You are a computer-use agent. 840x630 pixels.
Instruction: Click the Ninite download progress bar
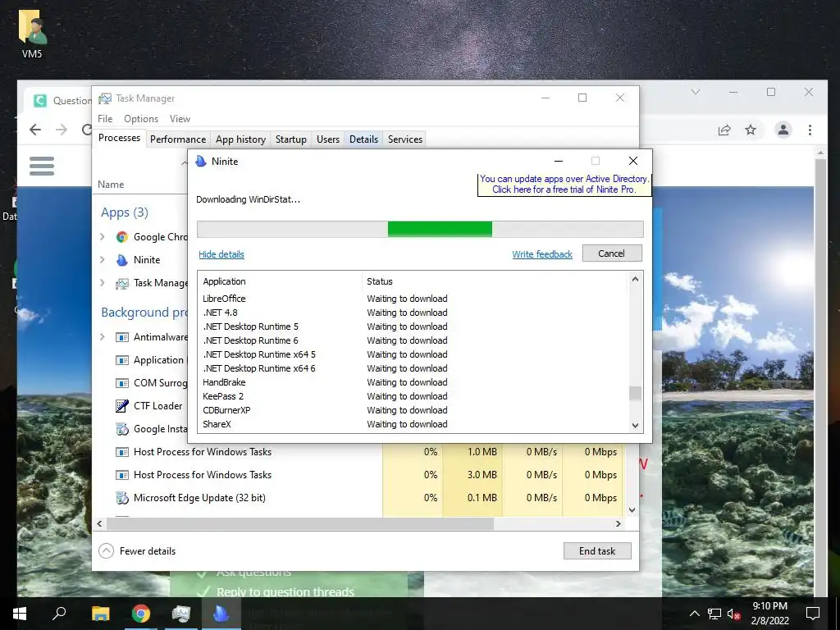(420, 230)
